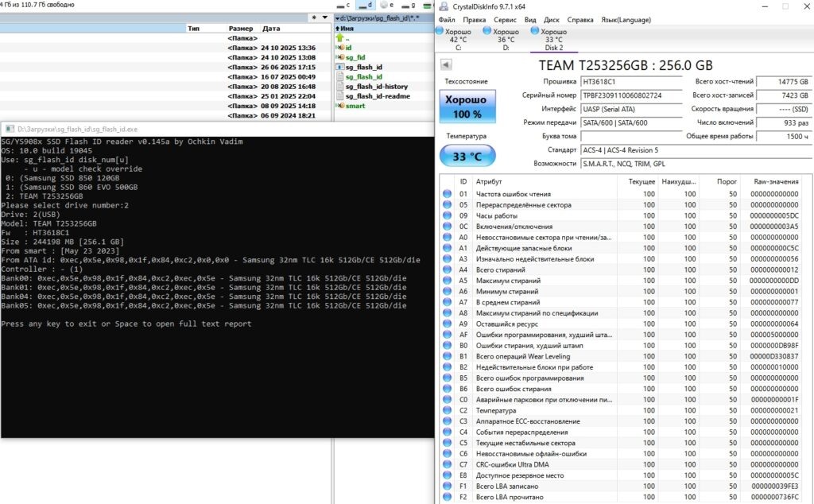Click status circle for Всего операций Wear Leveling
This screenshot has width=814, height=504.
tap(447, 356)
